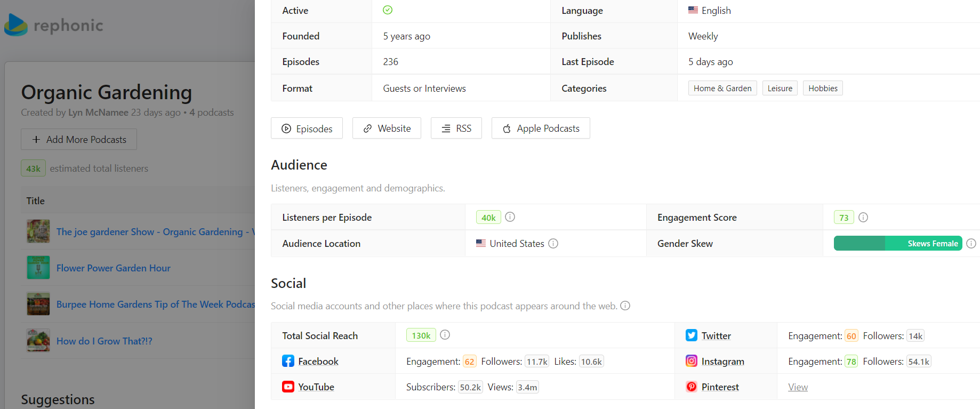
Task: Select the Home & Garden category tag
Action: click(x=722, y=89)
